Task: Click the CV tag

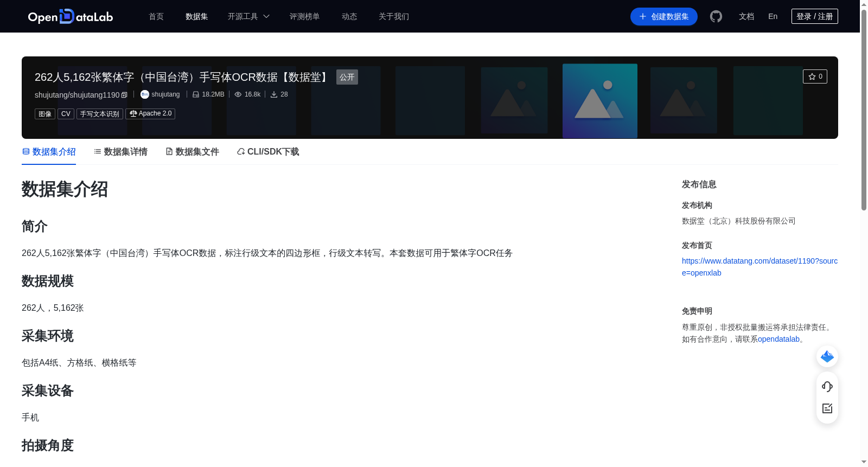Action: tap(66, 114)
